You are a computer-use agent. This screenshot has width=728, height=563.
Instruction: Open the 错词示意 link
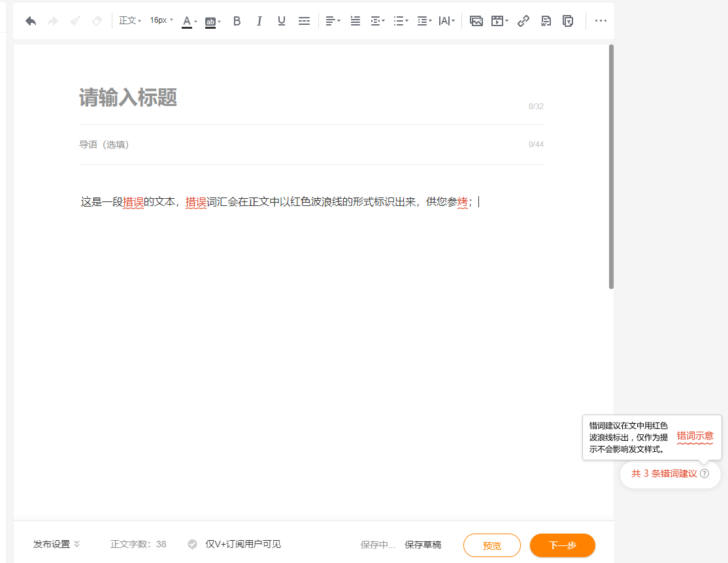(695, 436)
